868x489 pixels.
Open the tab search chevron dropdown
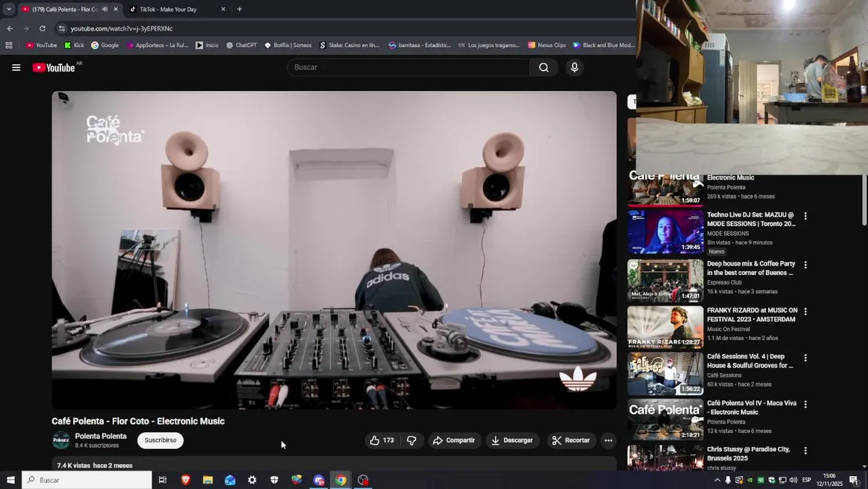click(x=9, y=10)
